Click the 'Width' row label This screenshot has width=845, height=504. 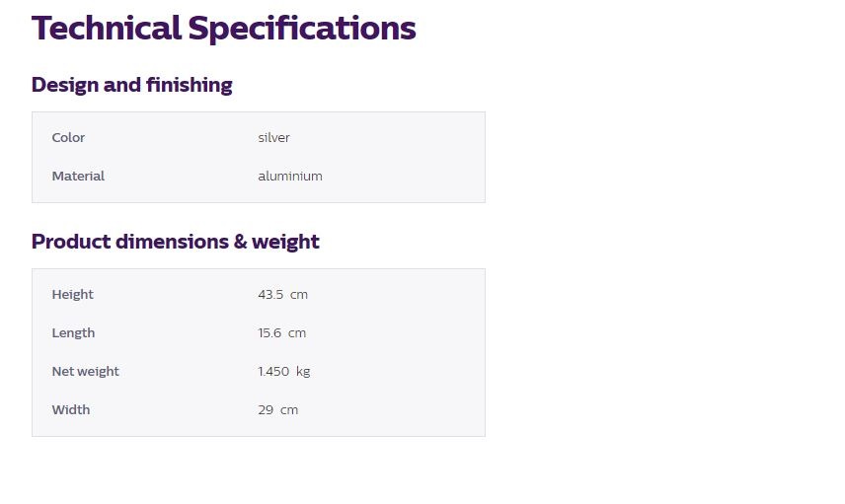click(x=70, y=410)
